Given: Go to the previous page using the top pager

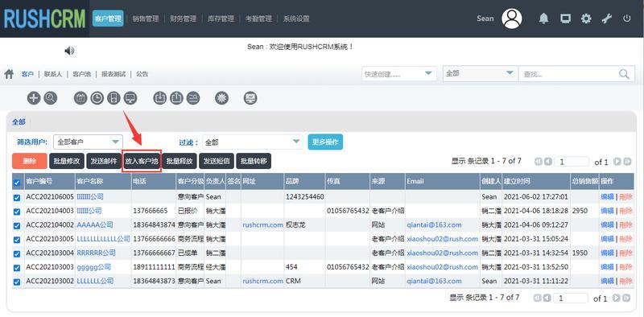Looking at the screenshot, I should pos(548,162).
